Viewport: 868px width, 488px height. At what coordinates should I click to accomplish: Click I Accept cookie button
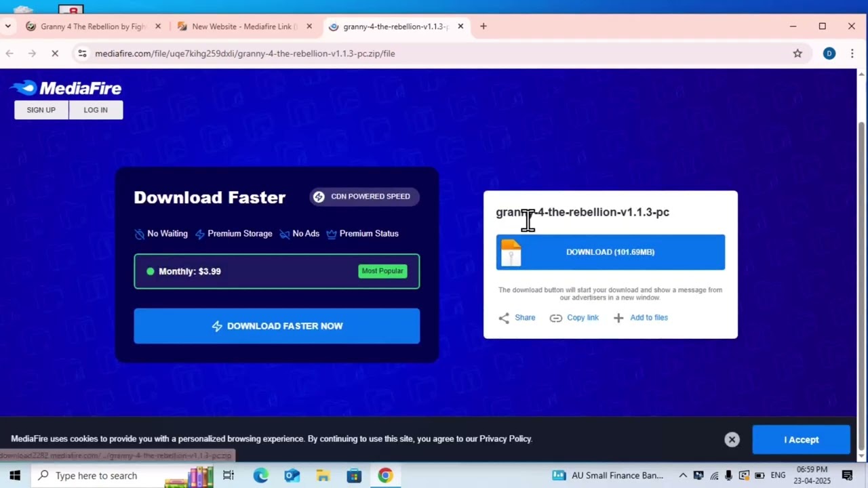pos(801,440)
